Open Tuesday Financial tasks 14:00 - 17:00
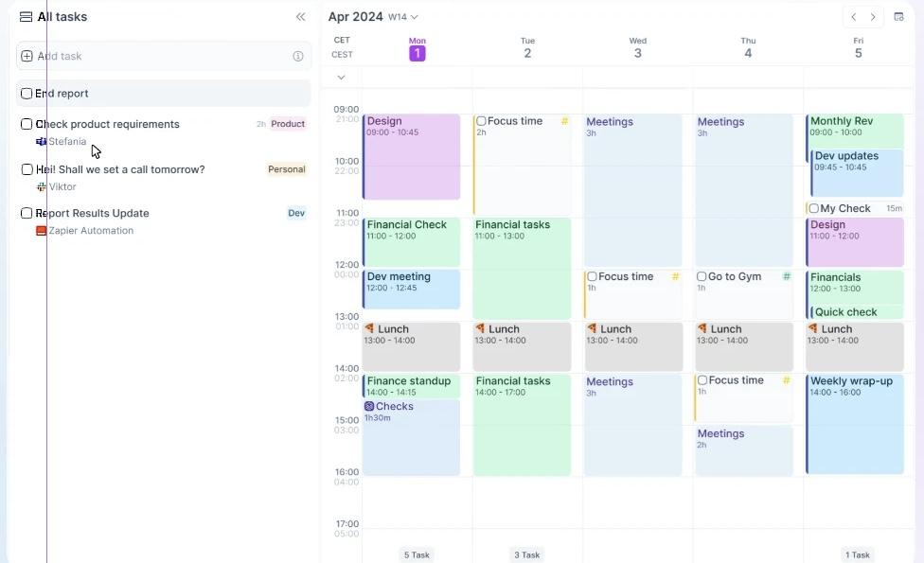The height and width of the screenshot is (563, 924). (522, 425)
